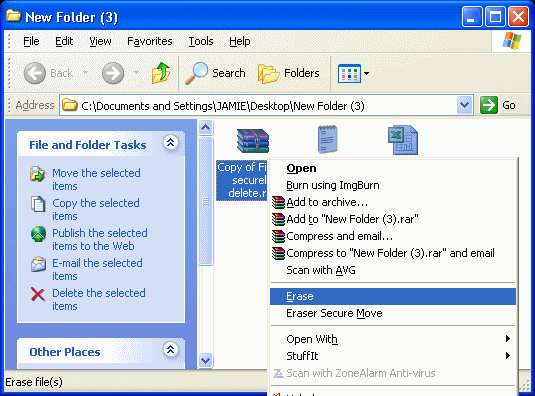Choose Scan with AVG

coord(393,270)
